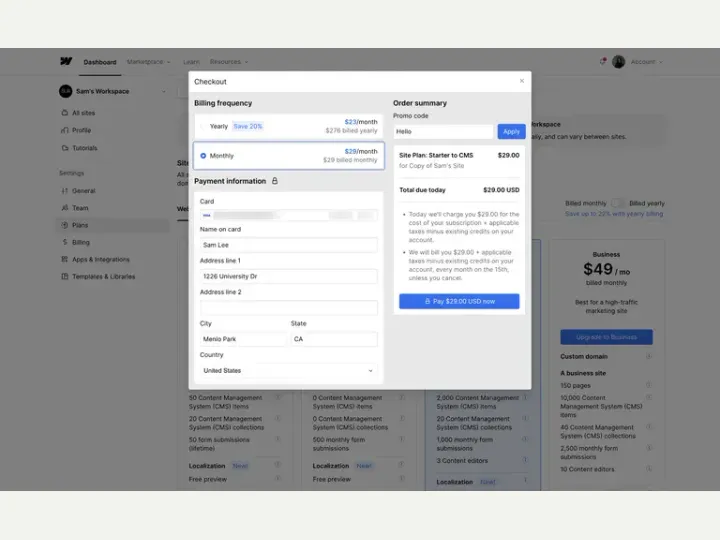The height and width of the screenshot is (540, 720).
Task: Click info icon beside 1,000 monthly form submissions
Action: (x=525, y=439)
